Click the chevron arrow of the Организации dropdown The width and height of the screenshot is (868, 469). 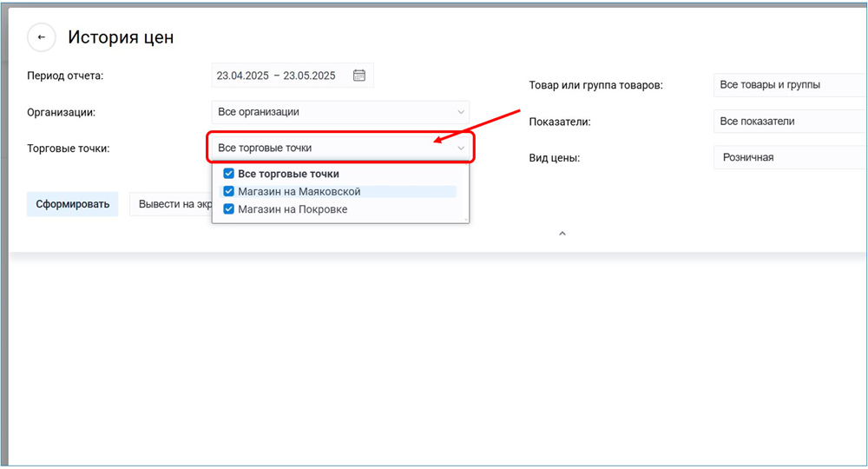click(461, 112)
